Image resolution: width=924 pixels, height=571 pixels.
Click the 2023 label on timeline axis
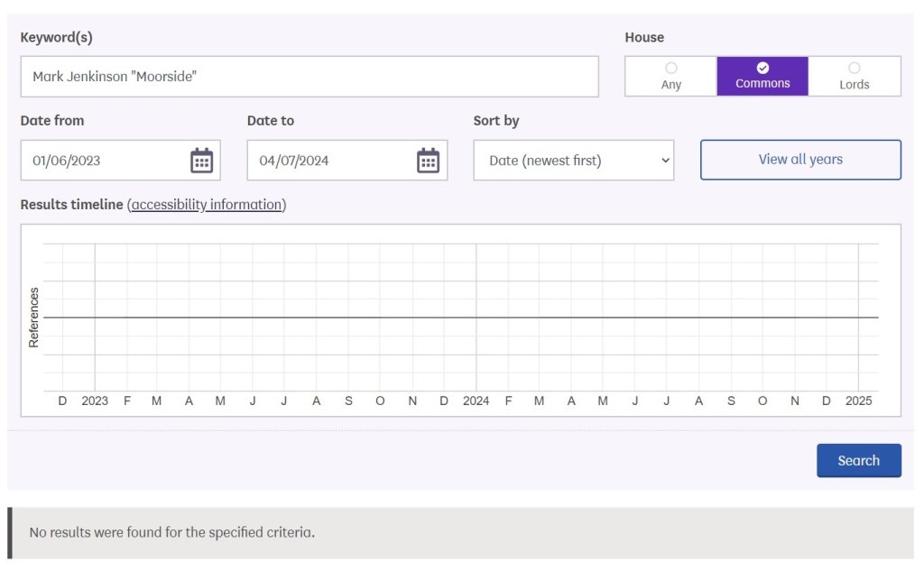pos(95,401)
